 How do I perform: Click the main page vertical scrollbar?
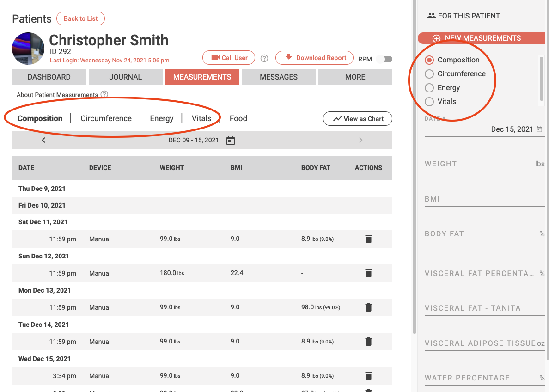[415, 166]
